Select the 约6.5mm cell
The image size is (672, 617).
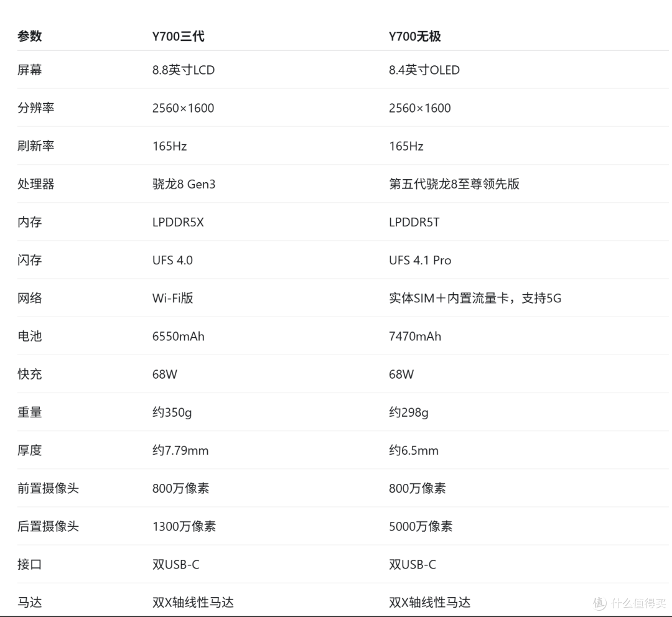[x=414, y=450]
